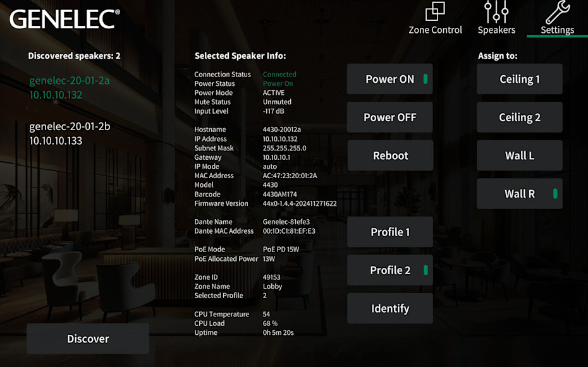
Task: Click the Discovered speakers: 2 heading
Action: (x=74, y=56)
